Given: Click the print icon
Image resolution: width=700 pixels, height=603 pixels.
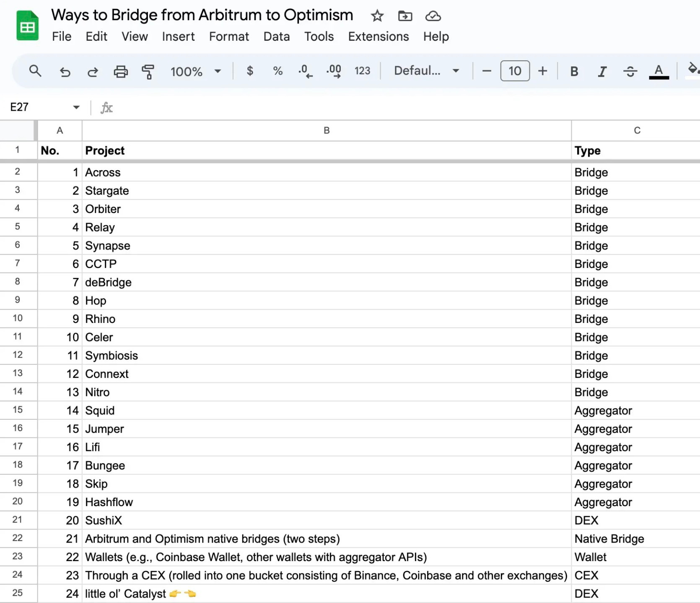Looking at the screenshot, I should (121, 72).
